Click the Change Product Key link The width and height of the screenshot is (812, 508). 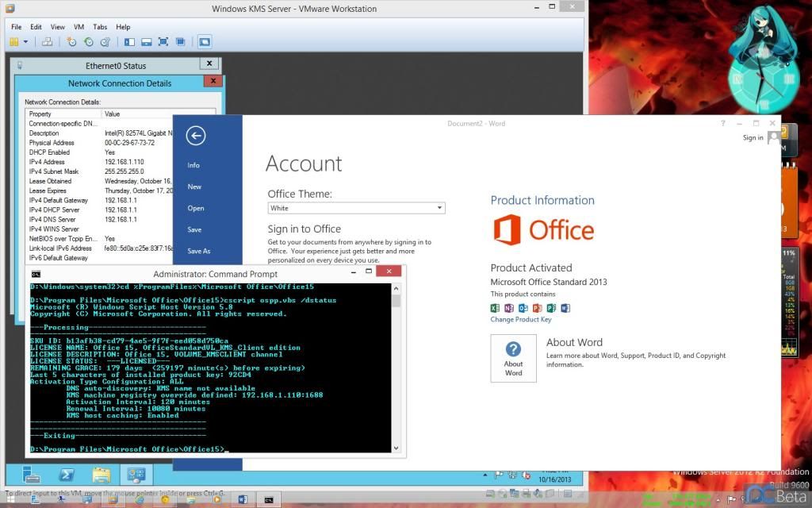tap(521, 319)
